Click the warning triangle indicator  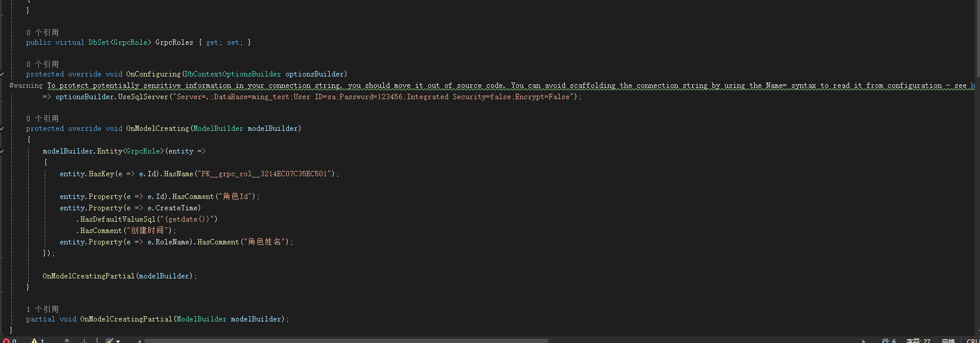pyautogui.click(x=35, y=341)
